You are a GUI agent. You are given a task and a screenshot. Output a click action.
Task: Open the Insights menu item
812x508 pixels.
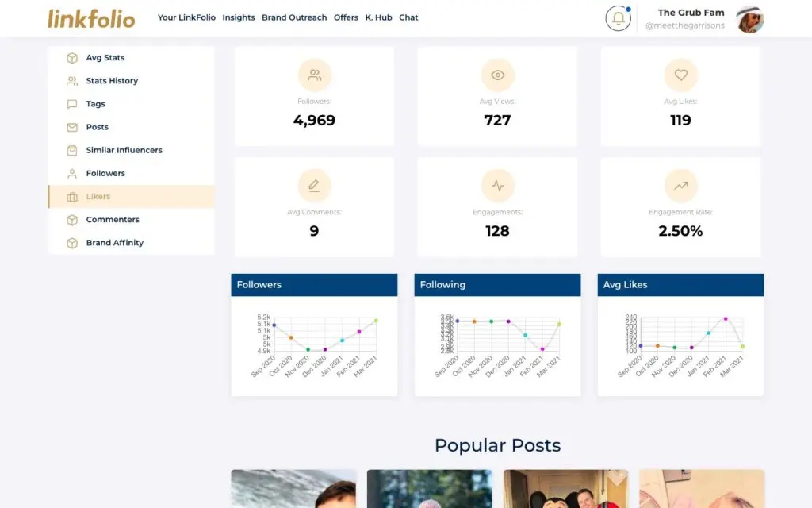coord(239,17)
